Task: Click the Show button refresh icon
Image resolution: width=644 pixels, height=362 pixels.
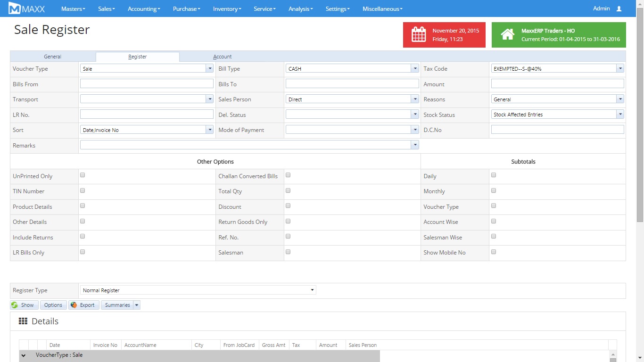Action: tap(15, 305)
